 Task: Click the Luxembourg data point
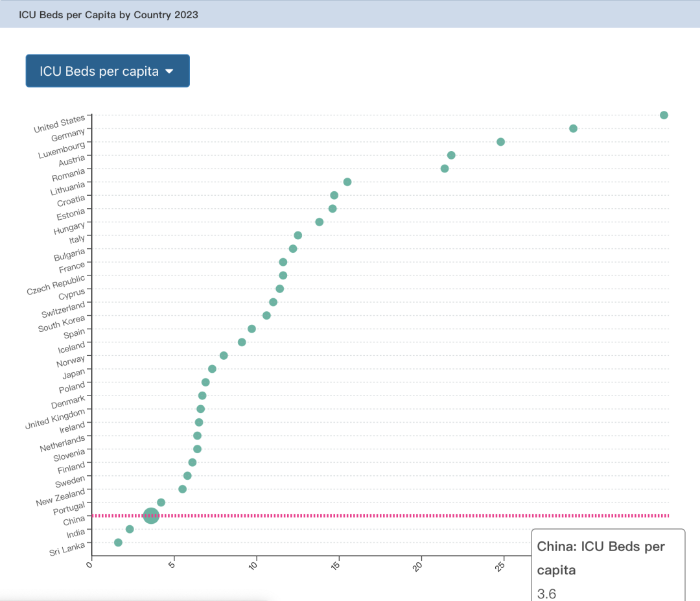click(500, 142)
